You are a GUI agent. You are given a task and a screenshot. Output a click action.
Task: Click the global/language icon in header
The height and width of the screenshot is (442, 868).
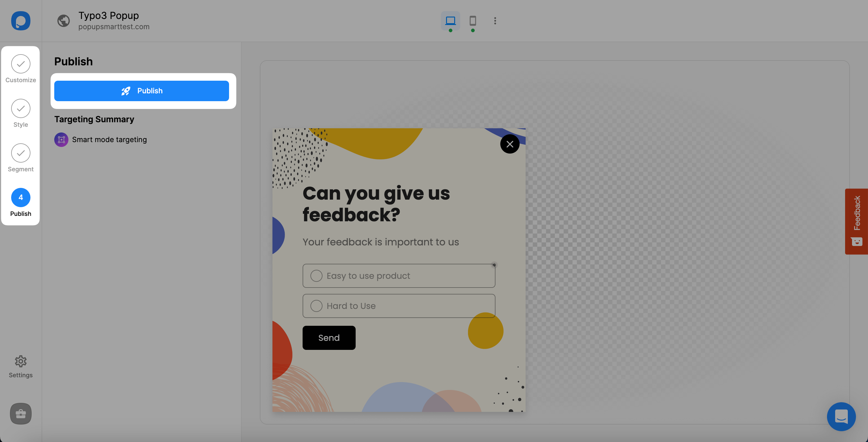pos(63,21)
